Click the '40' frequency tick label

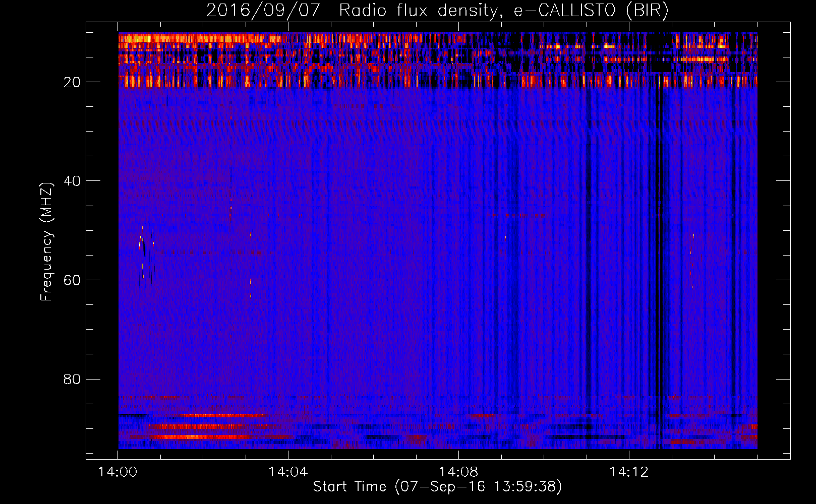pyautogui.click(x=72, y=181)
